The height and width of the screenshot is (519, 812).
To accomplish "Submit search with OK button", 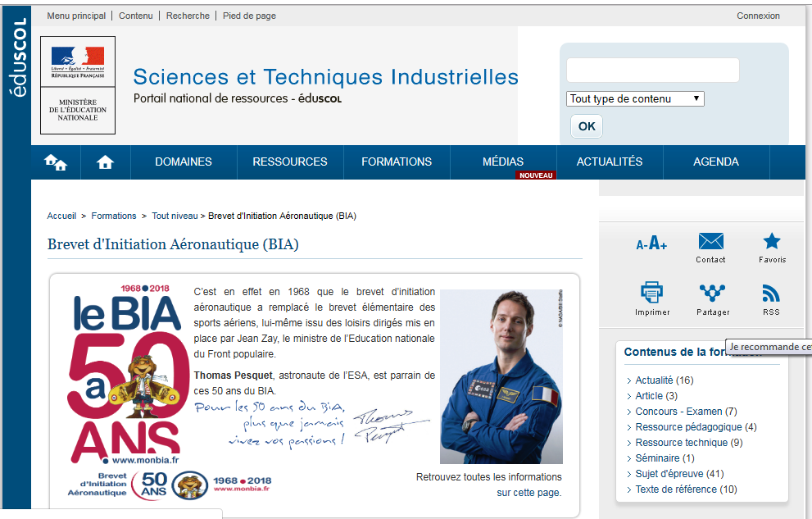I will click(587, 126).
